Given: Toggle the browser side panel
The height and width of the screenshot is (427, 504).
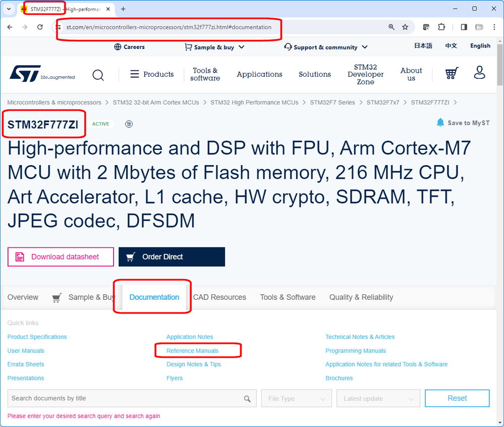Looking at the screenshot, I should tap(464, 27).
